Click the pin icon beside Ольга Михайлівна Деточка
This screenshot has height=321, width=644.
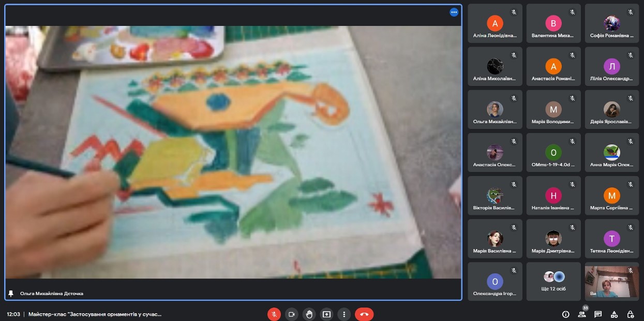(11, 294)
